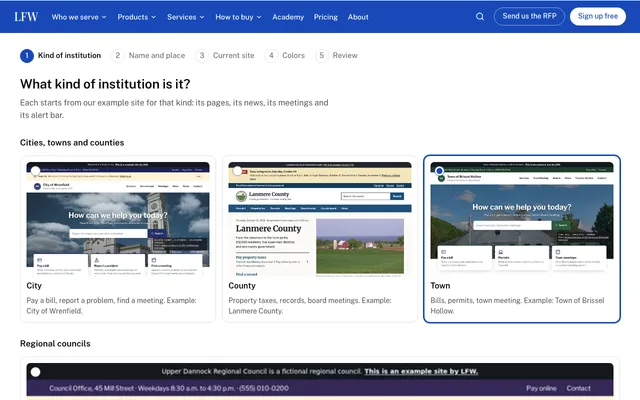Go to step 4 Colors

[x=285, y=56]
